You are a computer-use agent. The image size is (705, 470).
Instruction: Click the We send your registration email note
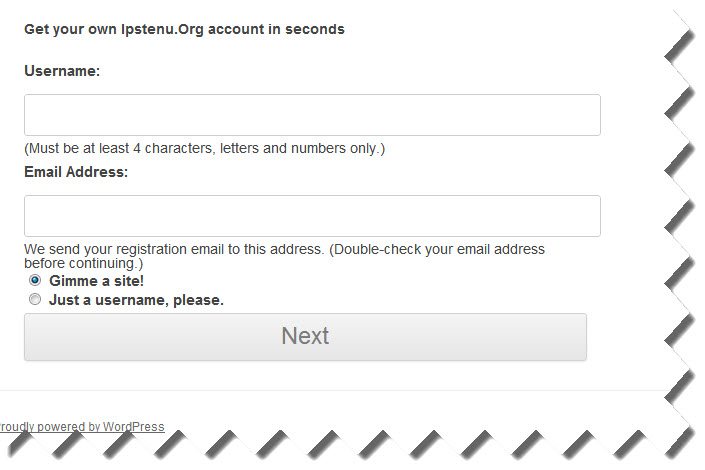pyautogui.click(x=284, y=256)
